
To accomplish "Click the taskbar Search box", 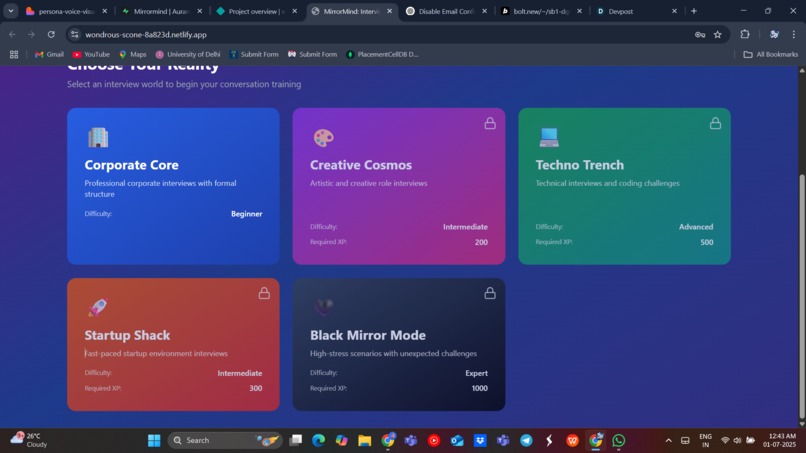I will click(x=225, y=440).
